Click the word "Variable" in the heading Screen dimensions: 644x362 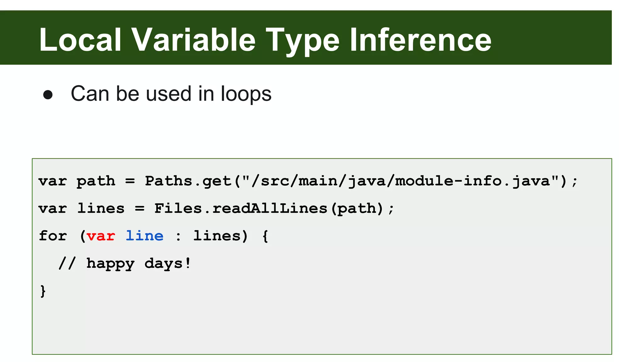pyautogui.click(x=193, y=40)
